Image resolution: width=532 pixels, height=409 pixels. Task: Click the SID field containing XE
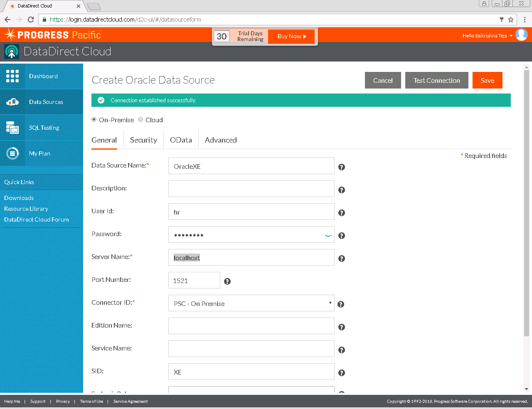[x=251, y=372]
